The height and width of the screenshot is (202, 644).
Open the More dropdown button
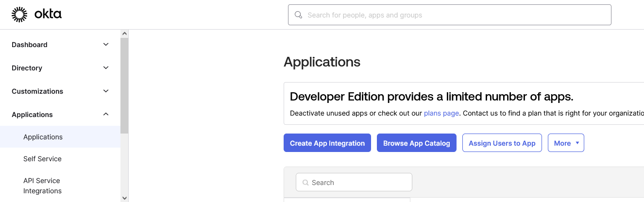566,143
